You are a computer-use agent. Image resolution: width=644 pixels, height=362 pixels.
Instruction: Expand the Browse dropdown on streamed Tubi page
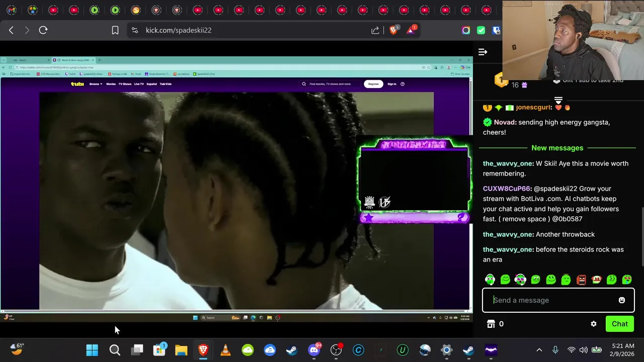[x=96, y=84]
